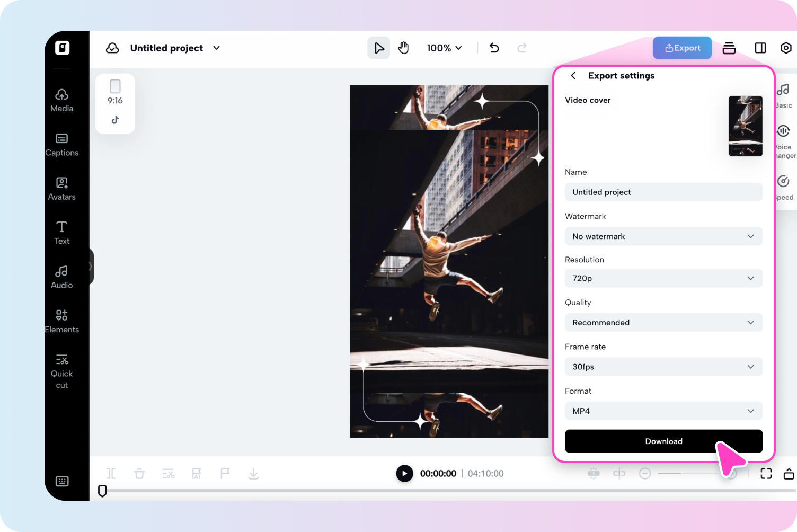Open the Resolution dropdown set to 720p
797x532 pixels.
[x=663, y=278]
